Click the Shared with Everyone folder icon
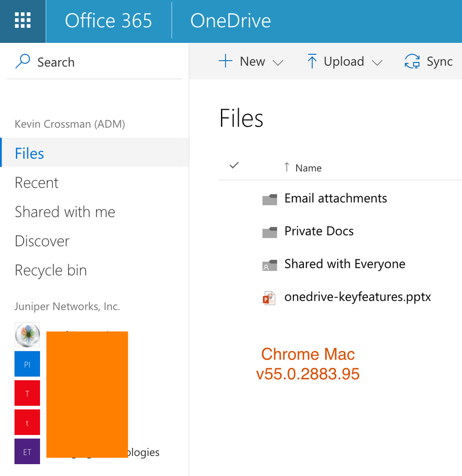This screenshot has width=462, height=476. pos(270,265)
